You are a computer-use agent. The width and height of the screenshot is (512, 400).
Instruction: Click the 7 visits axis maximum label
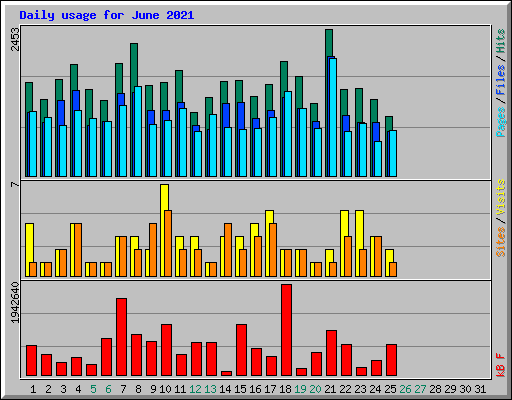15,184
